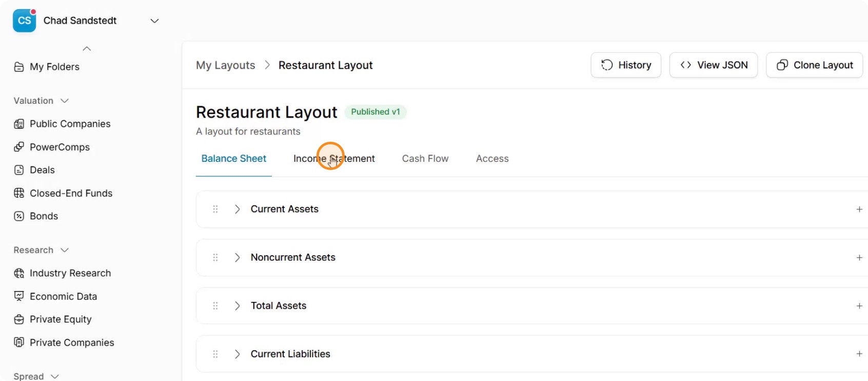Open the Bonds page
The height and width of the screenshot is (381, 868).
(x=44, y=216)
